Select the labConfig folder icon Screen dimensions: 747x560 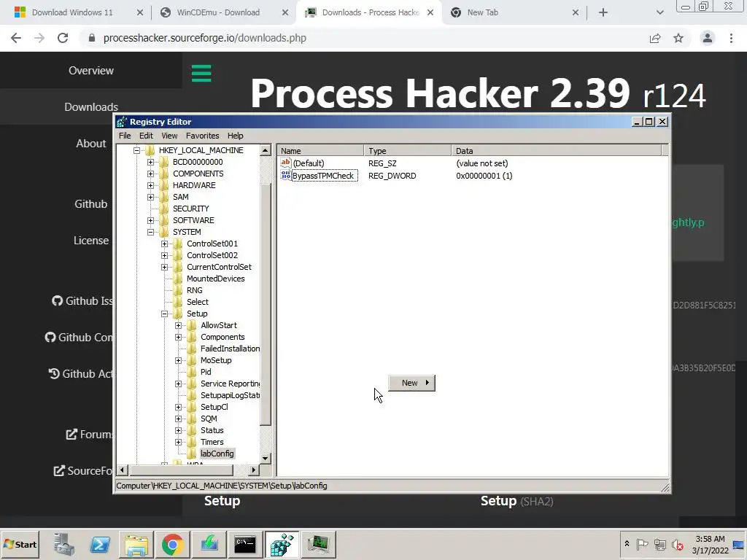[x=192, y=454]
